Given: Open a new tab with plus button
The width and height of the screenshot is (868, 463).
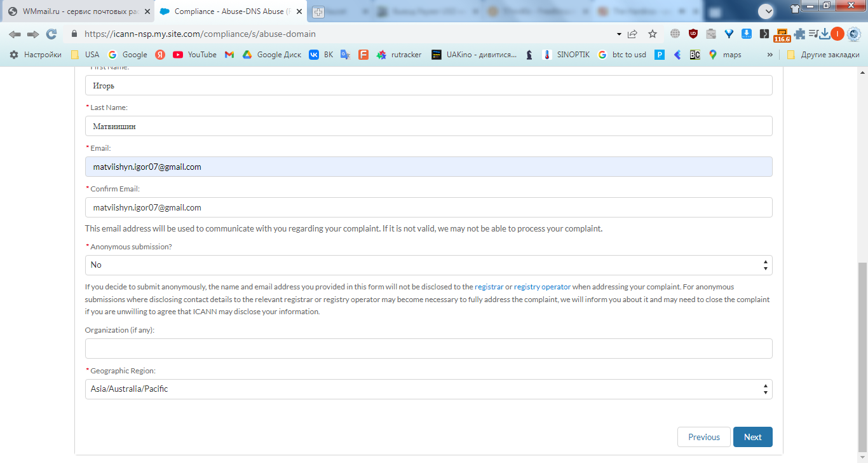Looking at the screenshot, I should 318,11.
